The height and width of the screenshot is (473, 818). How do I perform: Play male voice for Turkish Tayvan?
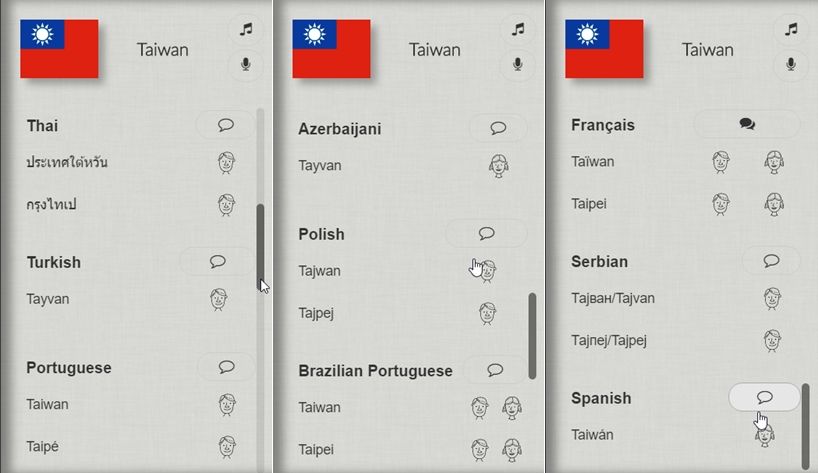coord(218,298)
